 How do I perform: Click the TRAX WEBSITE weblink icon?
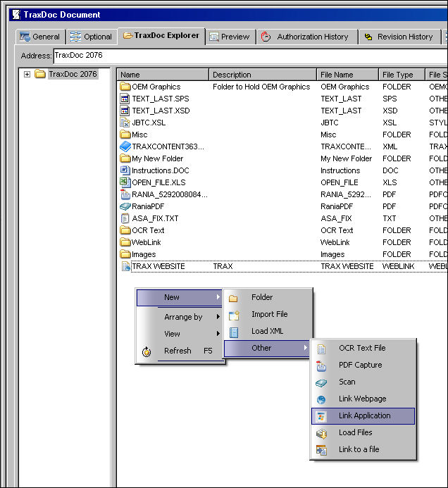(x=126, y=266)
